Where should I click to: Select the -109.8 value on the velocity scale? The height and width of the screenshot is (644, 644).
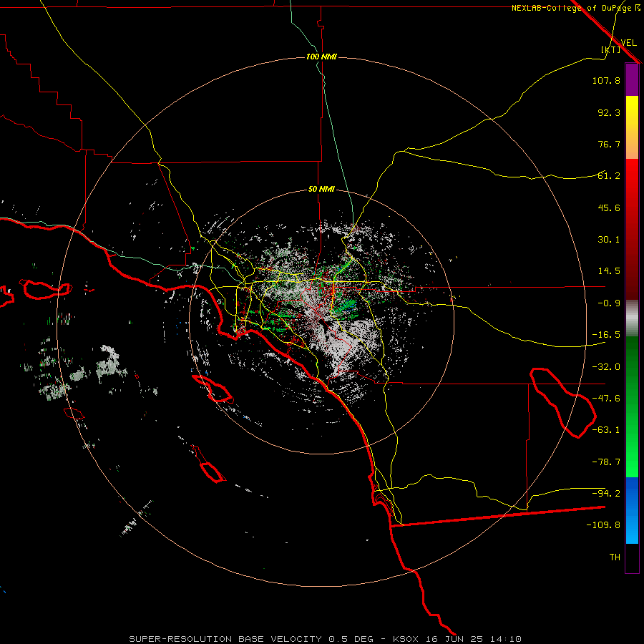point(603,525)
